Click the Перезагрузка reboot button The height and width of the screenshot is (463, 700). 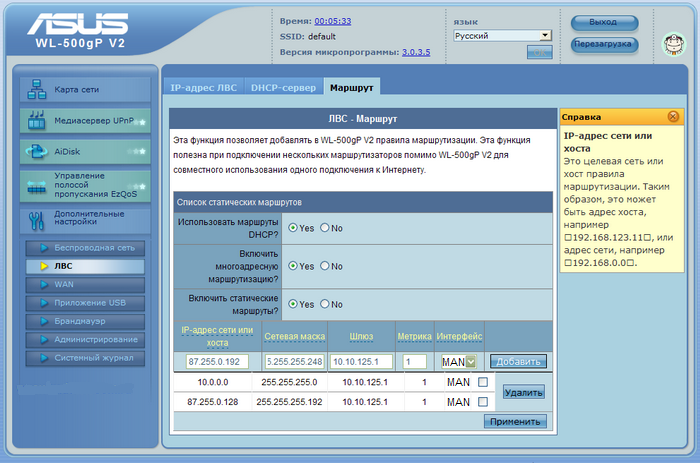[604, 44]
